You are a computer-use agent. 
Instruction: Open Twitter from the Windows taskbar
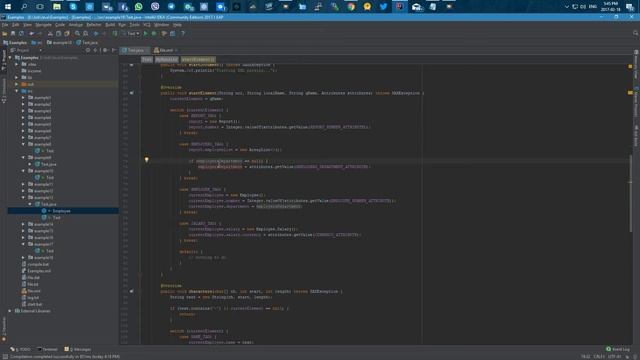pos(383,7)
